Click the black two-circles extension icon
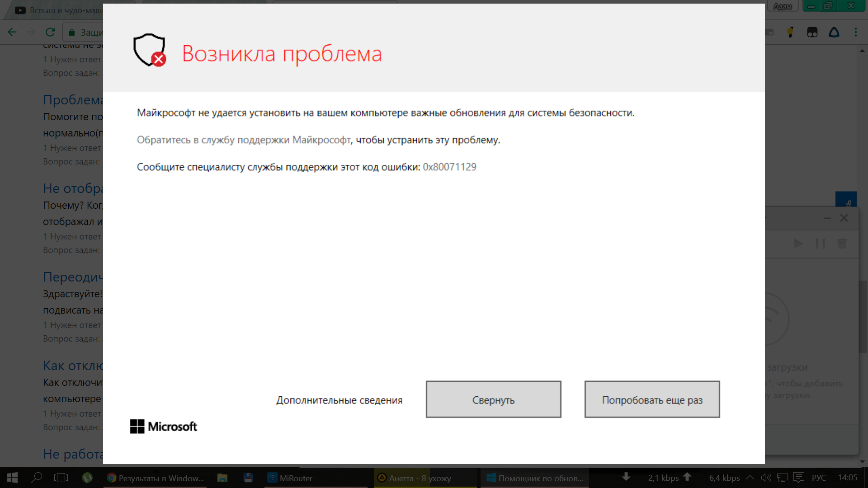The height and width of the screenshot is (488, 868). (812, 32)
